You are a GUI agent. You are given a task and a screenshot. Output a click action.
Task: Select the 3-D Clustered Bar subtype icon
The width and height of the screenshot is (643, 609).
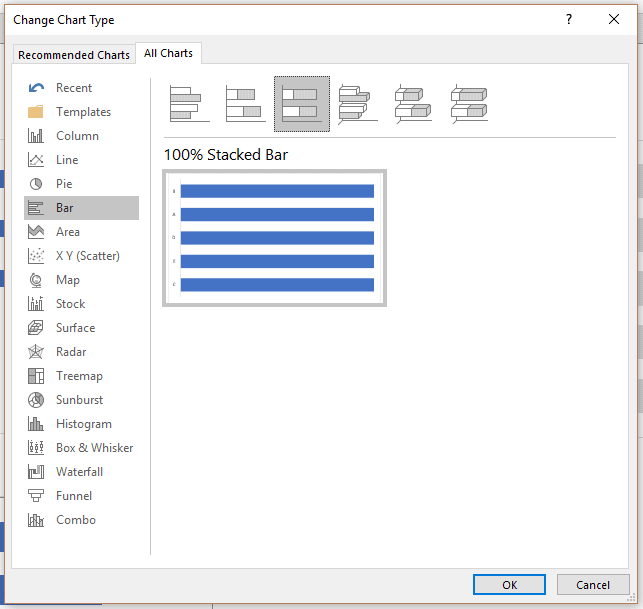coord(357,104)
